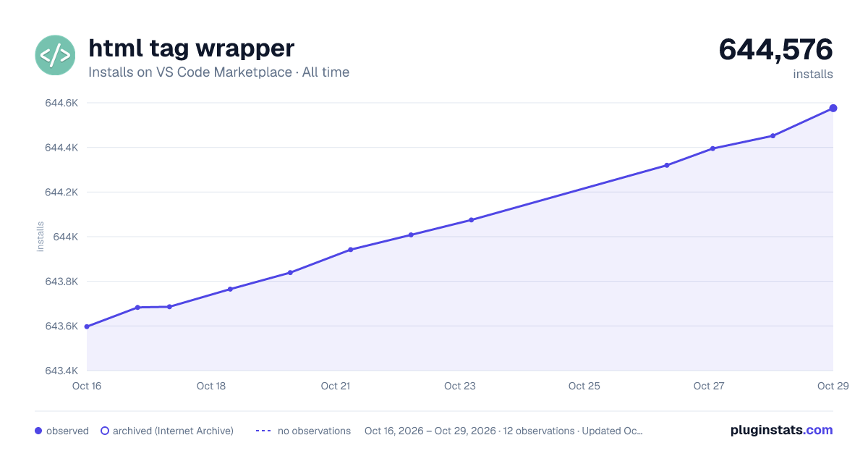Click the first data point at Oct 16
This screenshot has width=868, height=456.
(87, 326)
